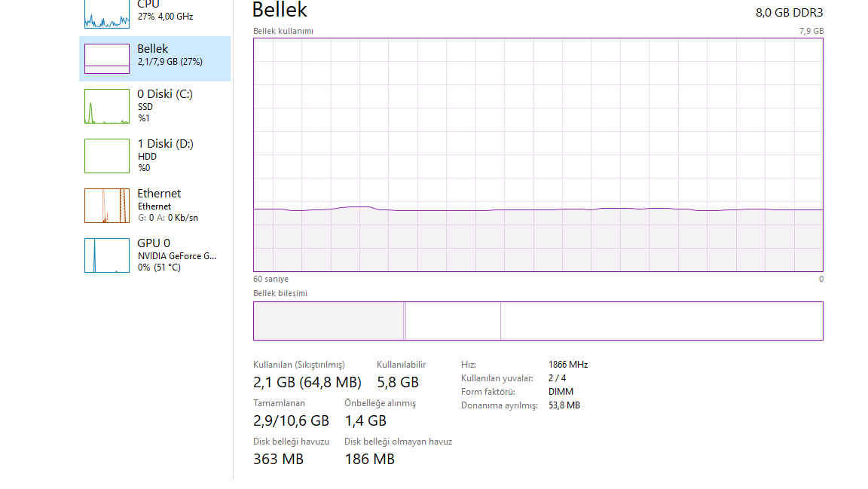Select the Bellek mini graph thumbnail
The image size is (868, 489).
pos(107,59)
